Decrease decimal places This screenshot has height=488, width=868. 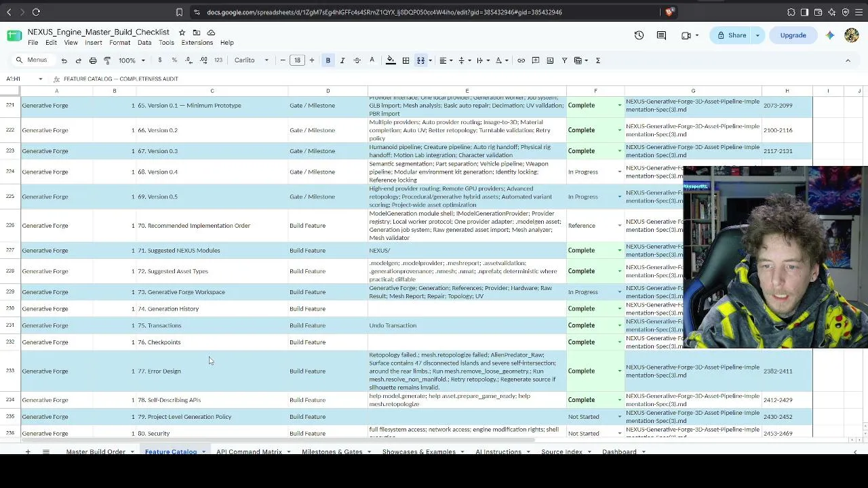tap(189, 60)
